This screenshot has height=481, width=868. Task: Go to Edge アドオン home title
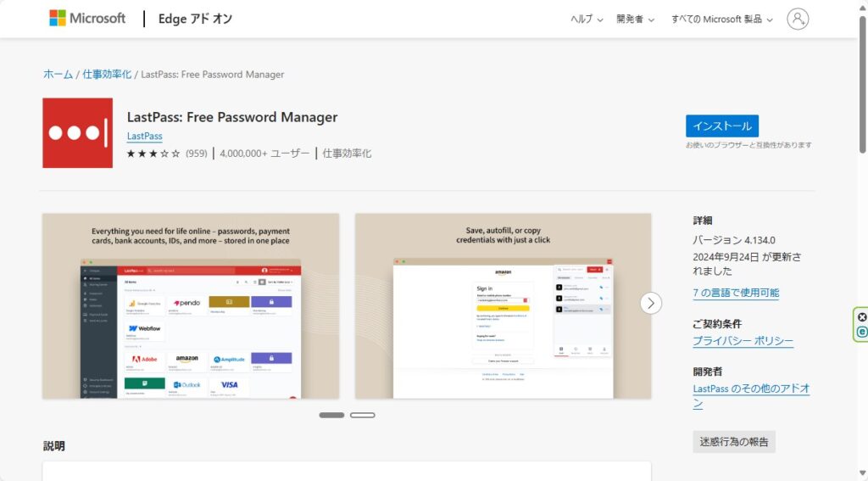195,19
